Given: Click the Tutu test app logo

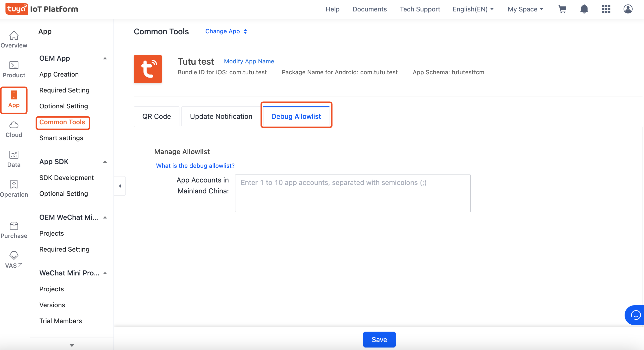Looking at the screenshot, I should click(x=148, y=69).
